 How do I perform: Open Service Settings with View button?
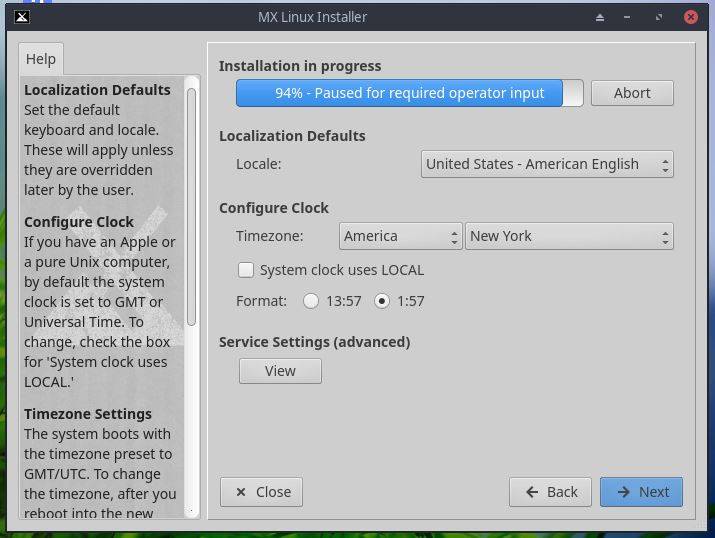(280, 371)
